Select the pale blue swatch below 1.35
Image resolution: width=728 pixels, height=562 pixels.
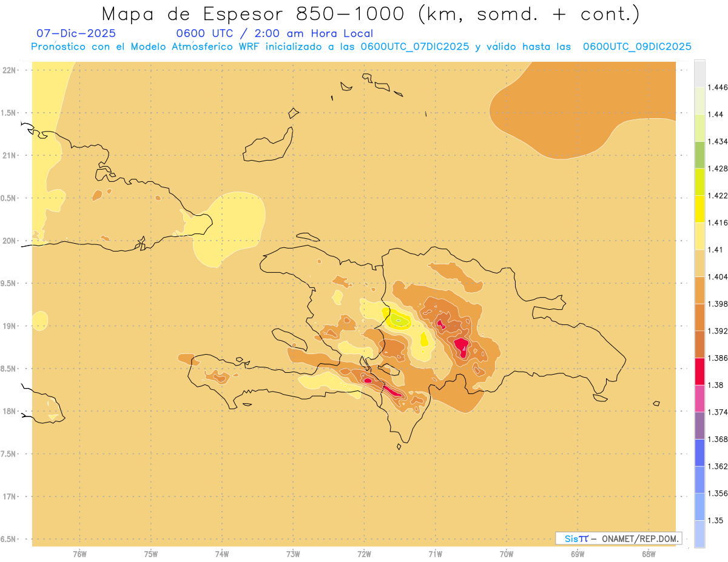(x=699, y=534)
